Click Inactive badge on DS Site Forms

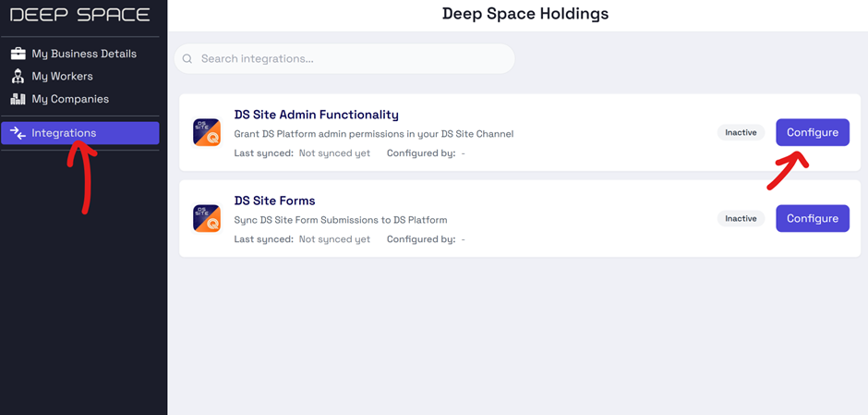[x=741, y=218]
